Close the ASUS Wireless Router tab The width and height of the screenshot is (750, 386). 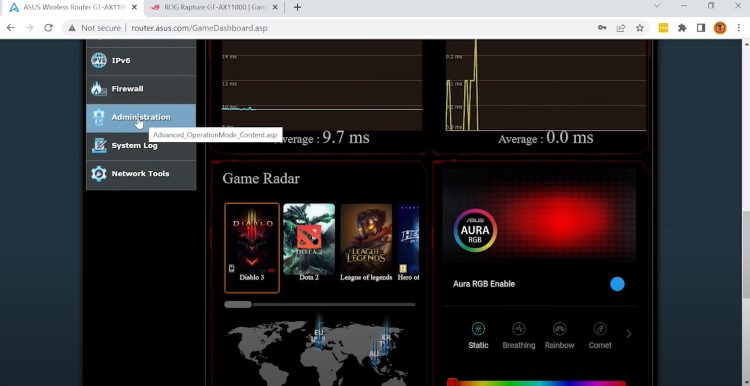pyautogui.click(x=134, y=7)
